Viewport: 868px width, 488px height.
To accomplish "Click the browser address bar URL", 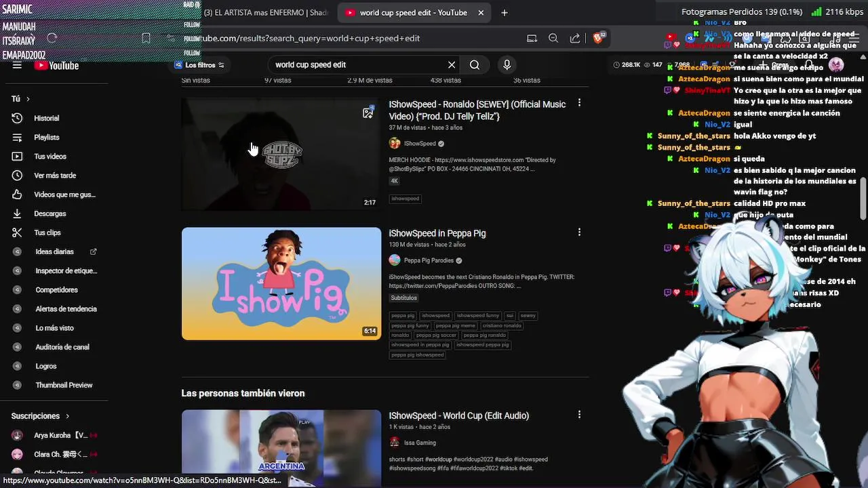I will pyautogui.click(x=309, y=39).
